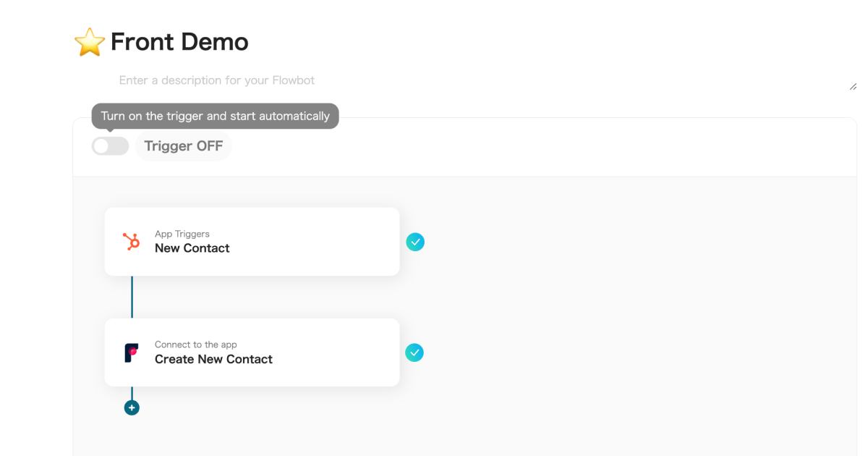
Task: Click the Front app logo icon
Action: (x=132, y=352)
